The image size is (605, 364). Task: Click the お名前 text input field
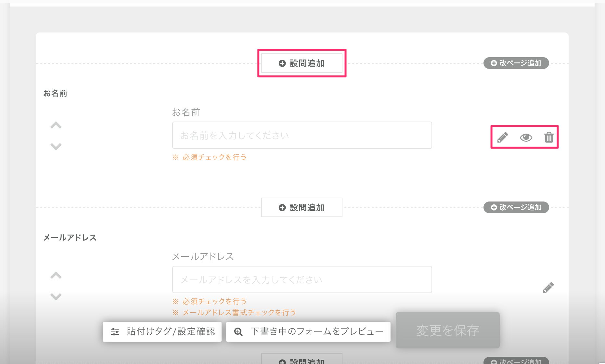pos(302,136)
